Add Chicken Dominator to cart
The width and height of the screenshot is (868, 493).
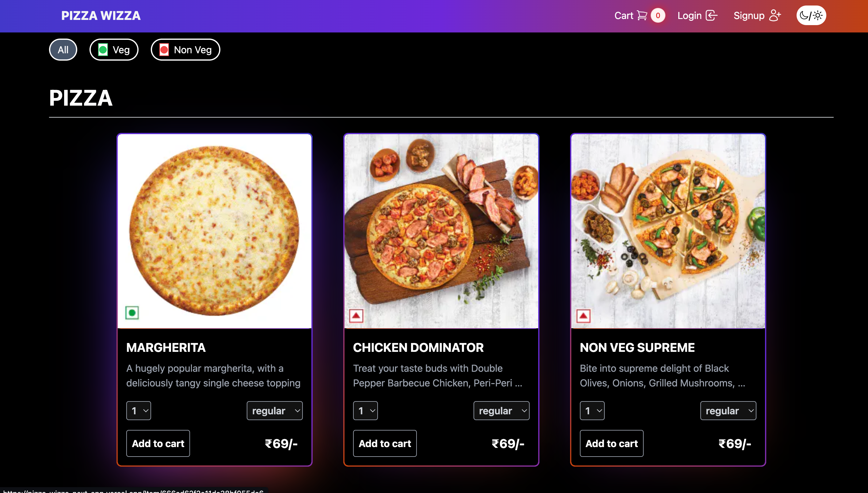coord(385,444)
